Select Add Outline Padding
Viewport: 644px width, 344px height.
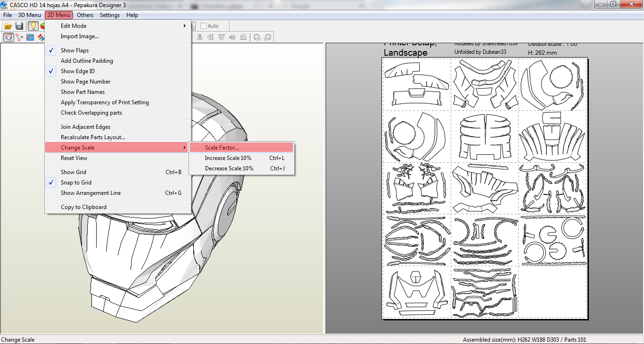coord(118,61)
